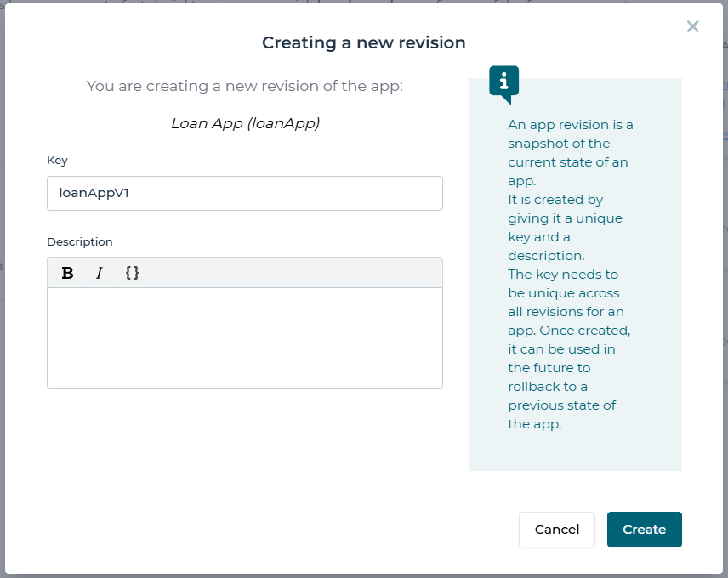This screenshot has height=578, width=728.
Task: Cancel creating the new revision
Action: 556,529
